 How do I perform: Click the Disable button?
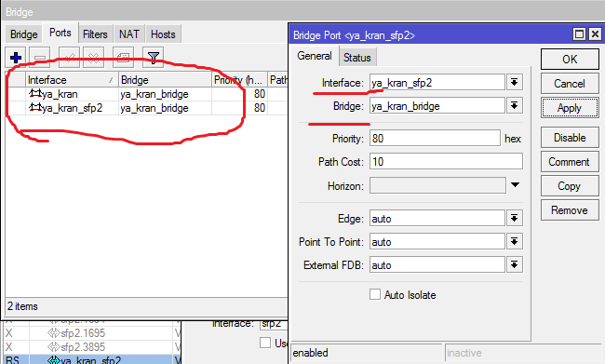pos(570,138)
